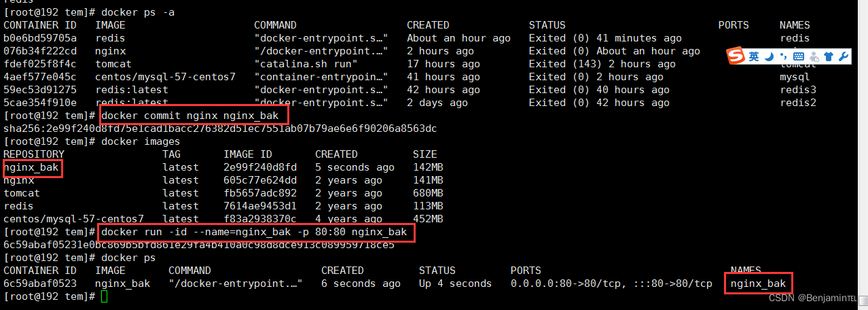
Task: Click the '2 days ago' created value
Action: click(437, 103)
